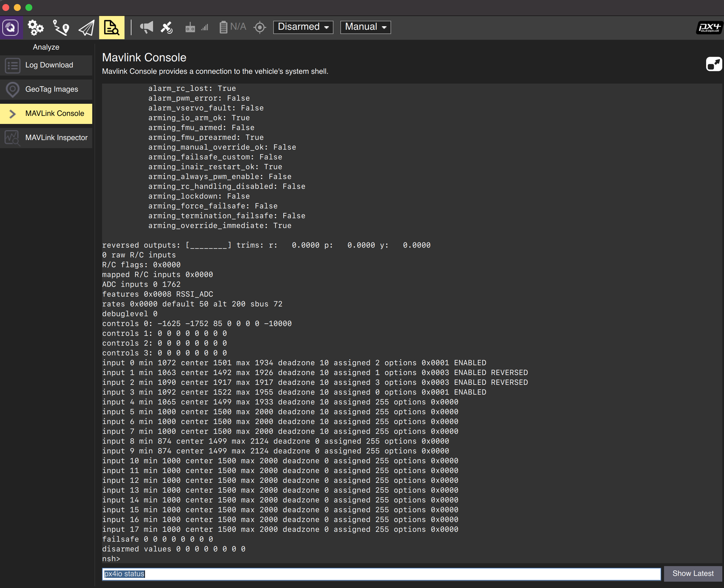Select the MAVLink Console page

click(46, 114)
